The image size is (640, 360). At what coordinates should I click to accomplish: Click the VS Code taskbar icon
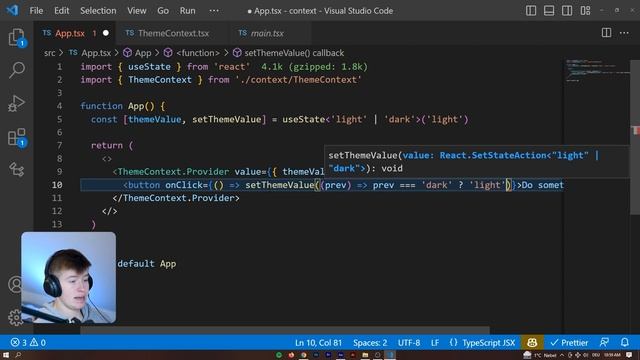tap(390, 355)
